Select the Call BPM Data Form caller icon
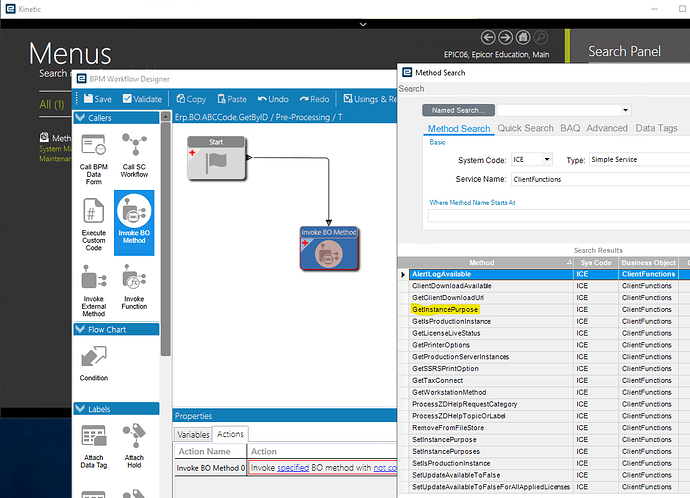 pyautogui.click(x=94, y=159)
